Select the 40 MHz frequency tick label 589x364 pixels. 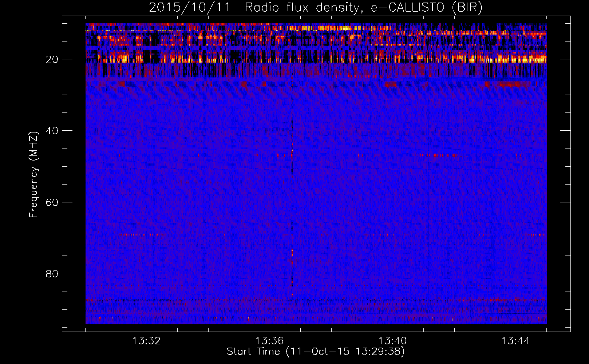[x=52, y=131]
